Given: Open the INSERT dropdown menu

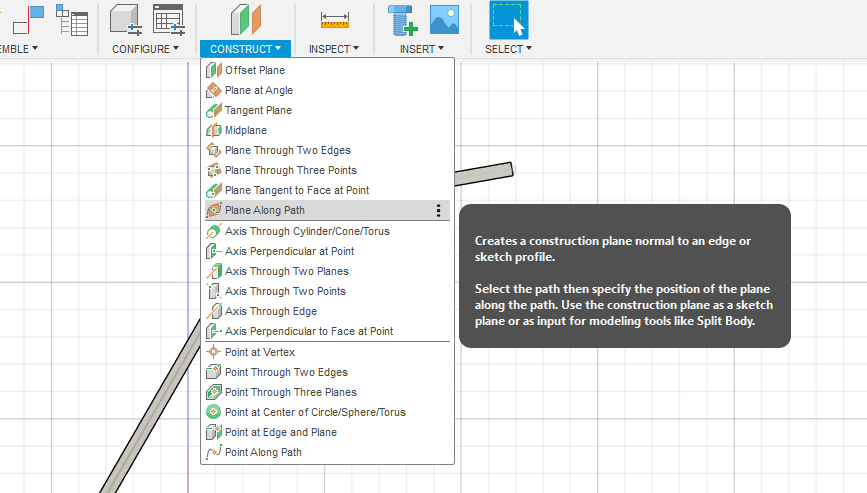Looking at the screenshot, I should click(x=422, y=49).
